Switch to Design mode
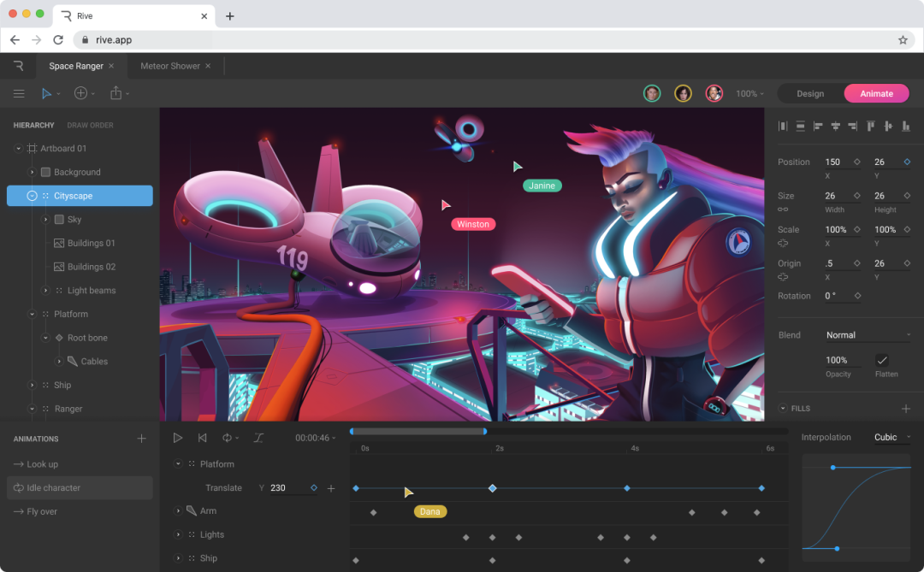The width and height of the screenshot is (924, 572). point(809,94)
